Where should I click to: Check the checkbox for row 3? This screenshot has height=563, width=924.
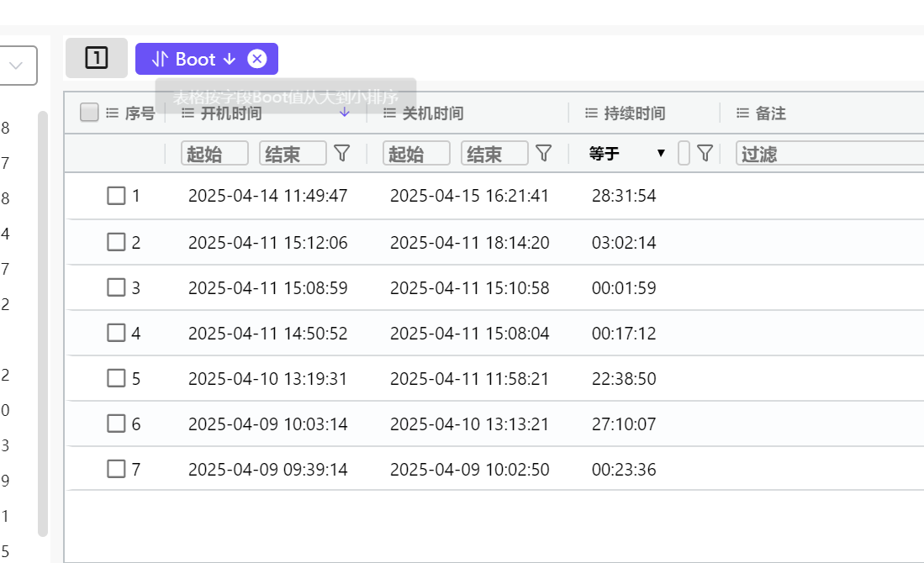pyautogui.click(x=116, y=287)
